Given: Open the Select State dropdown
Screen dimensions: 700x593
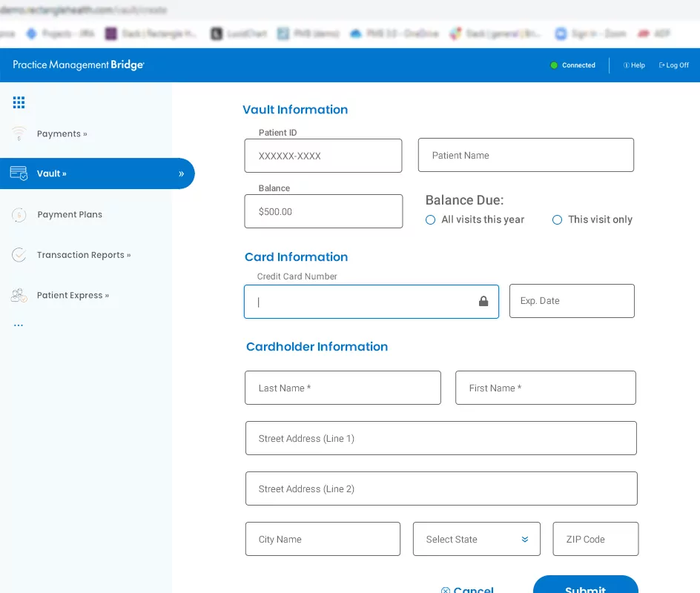Looking at the screenshot, I should pos(476,540).
